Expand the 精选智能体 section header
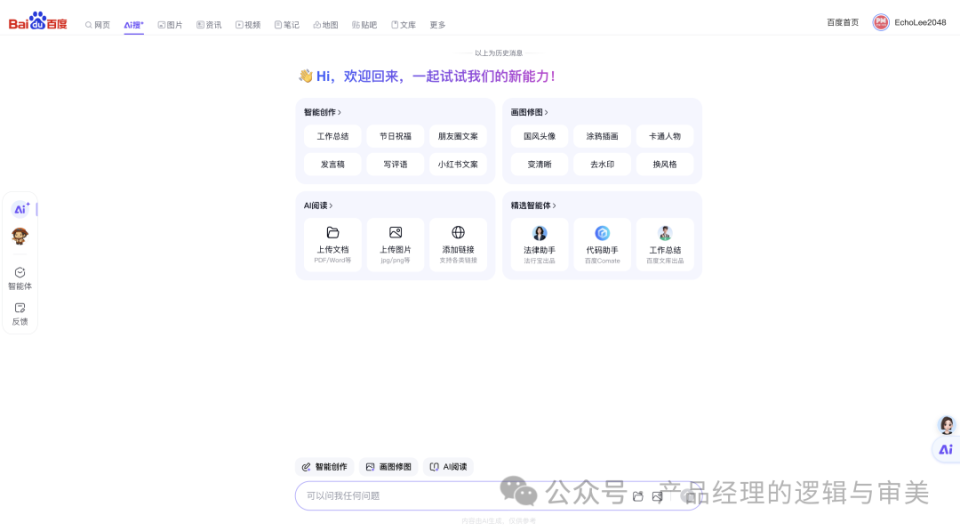Screen dimensions: 960x531 533,205
